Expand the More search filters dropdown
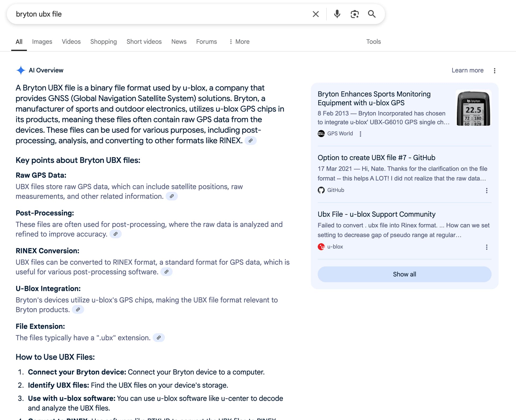The width and height of the screenshot is (516, 420). [239, 42]
